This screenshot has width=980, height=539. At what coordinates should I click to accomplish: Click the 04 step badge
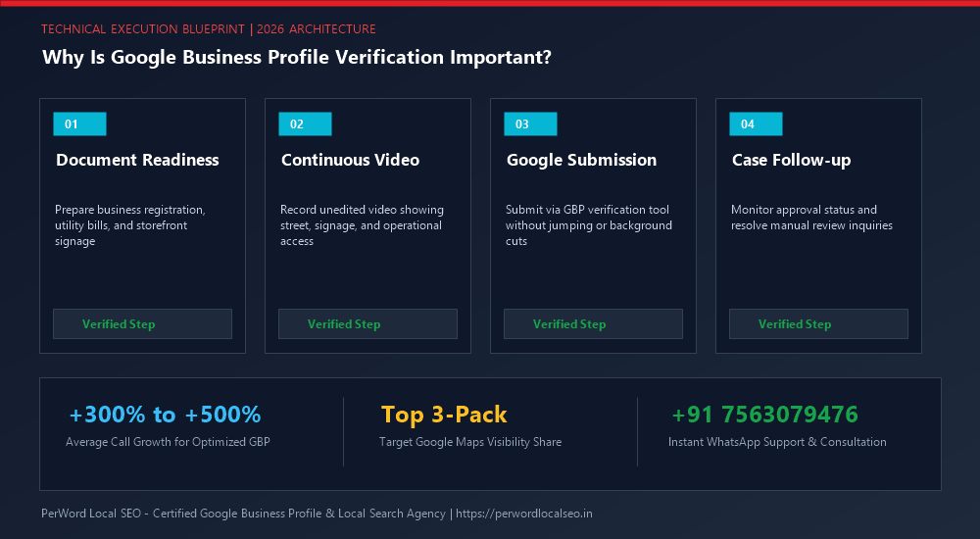coord(756,123)
